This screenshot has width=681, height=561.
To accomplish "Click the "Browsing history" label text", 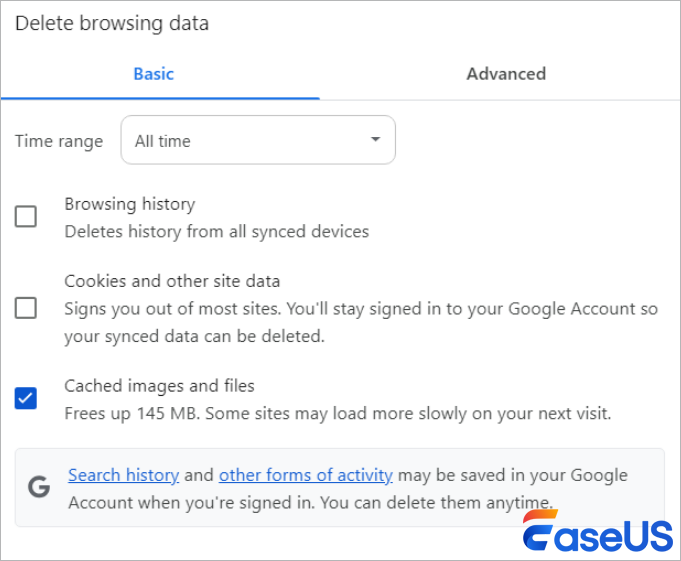I will tap(130, 204).
